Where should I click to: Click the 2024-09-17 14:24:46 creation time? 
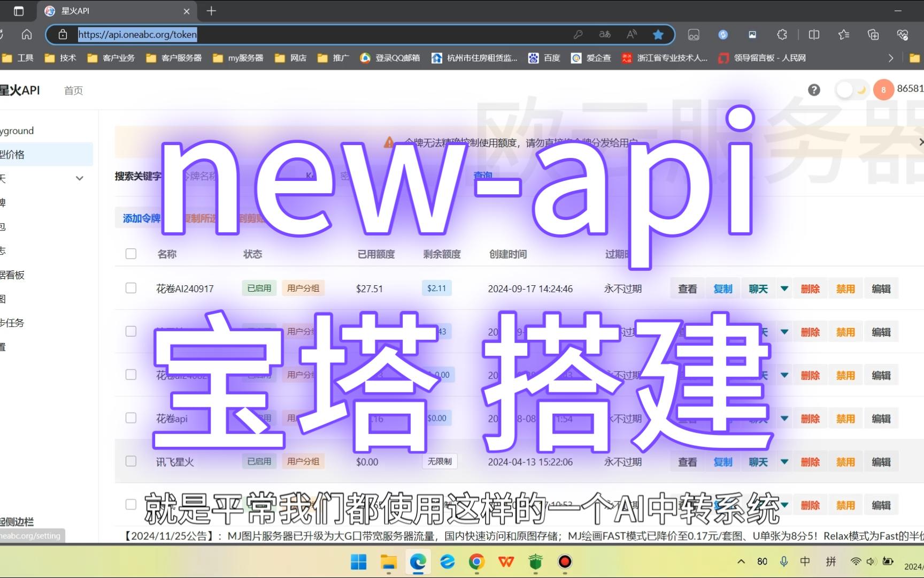tap(530, 288)
